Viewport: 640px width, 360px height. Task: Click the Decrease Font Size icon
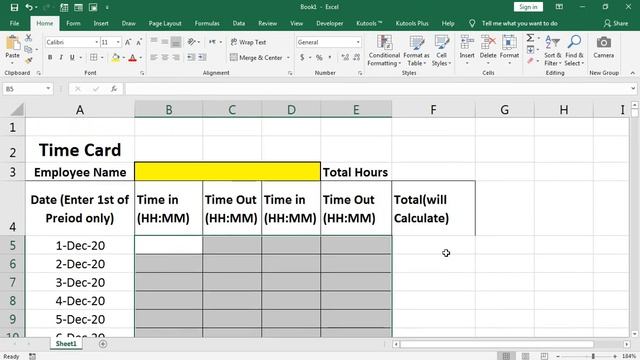point(139,42)
